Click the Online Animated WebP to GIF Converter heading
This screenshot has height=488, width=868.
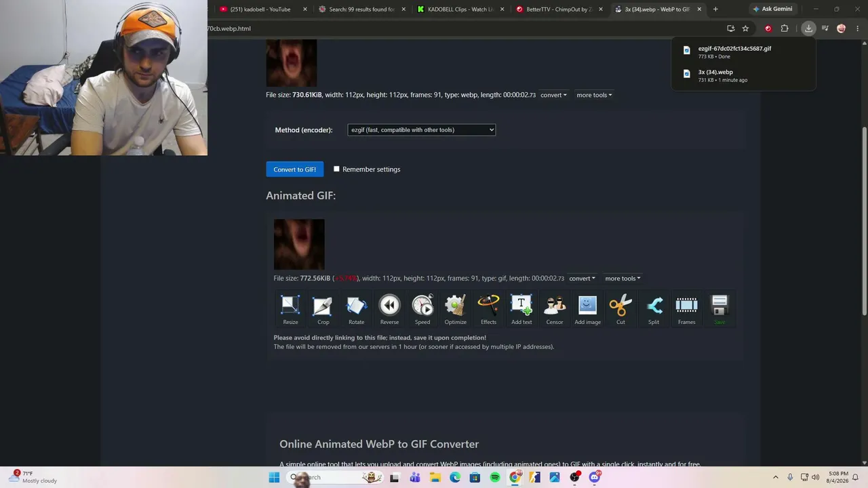pyautogui.click(x=379, y=444)
